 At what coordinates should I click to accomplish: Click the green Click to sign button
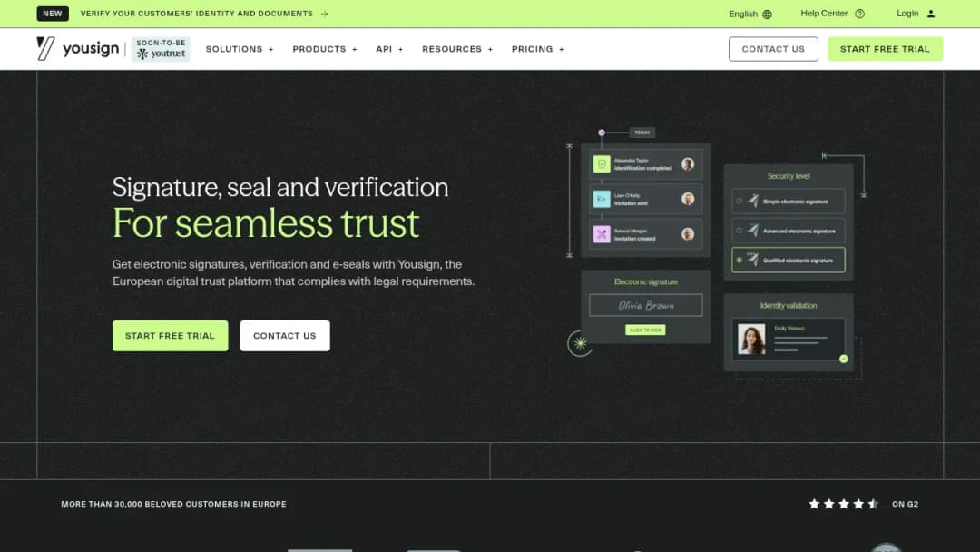(645, 330)
